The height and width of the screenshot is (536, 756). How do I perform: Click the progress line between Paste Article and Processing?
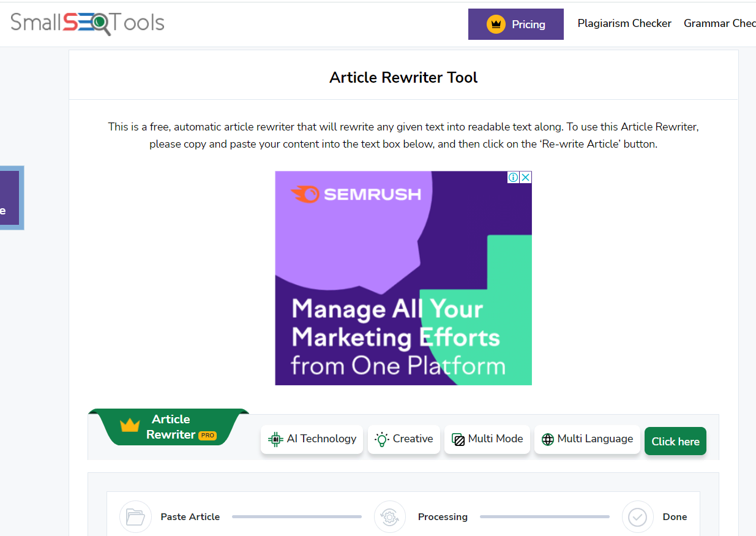pos(296,516)
